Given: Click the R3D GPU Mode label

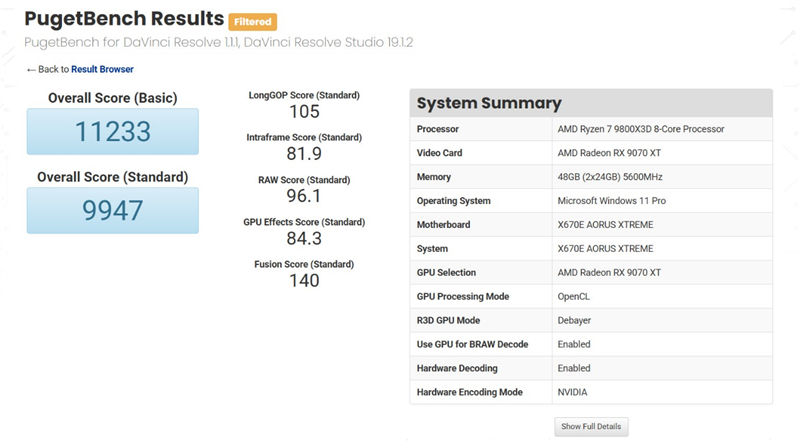Looking at the screenshot, I should 448,321.
